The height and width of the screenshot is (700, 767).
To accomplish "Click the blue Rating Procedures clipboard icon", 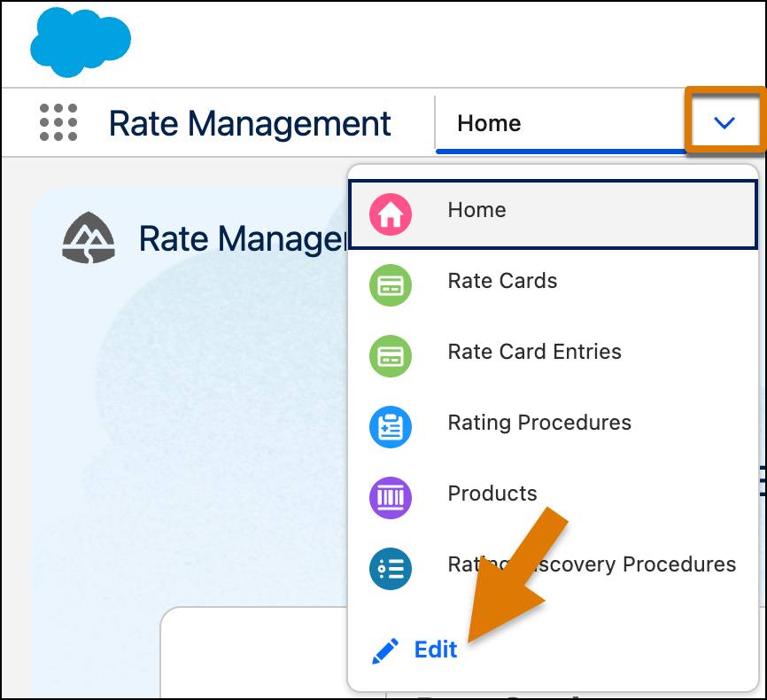I will 391,427.
